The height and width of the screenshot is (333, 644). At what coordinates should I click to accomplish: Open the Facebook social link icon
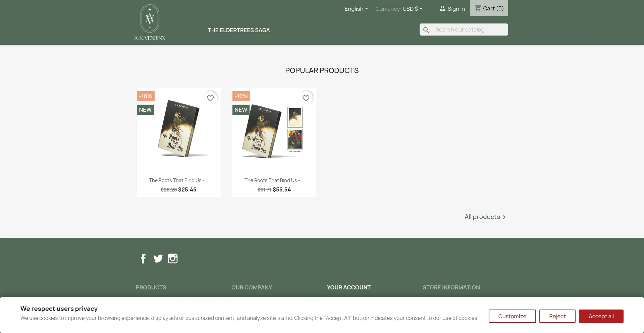143,259
